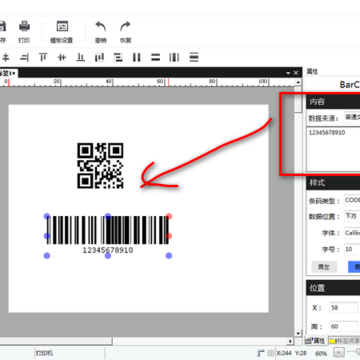This screenshot has width=360, height=360.
Task: Open the data position (数据位置) dropdown
Action: point(352,216)
